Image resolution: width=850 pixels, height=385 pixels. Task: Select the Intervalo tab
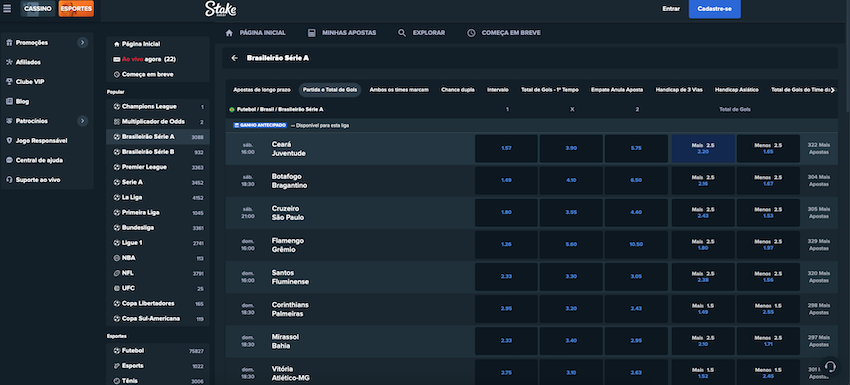click(498, 89)
